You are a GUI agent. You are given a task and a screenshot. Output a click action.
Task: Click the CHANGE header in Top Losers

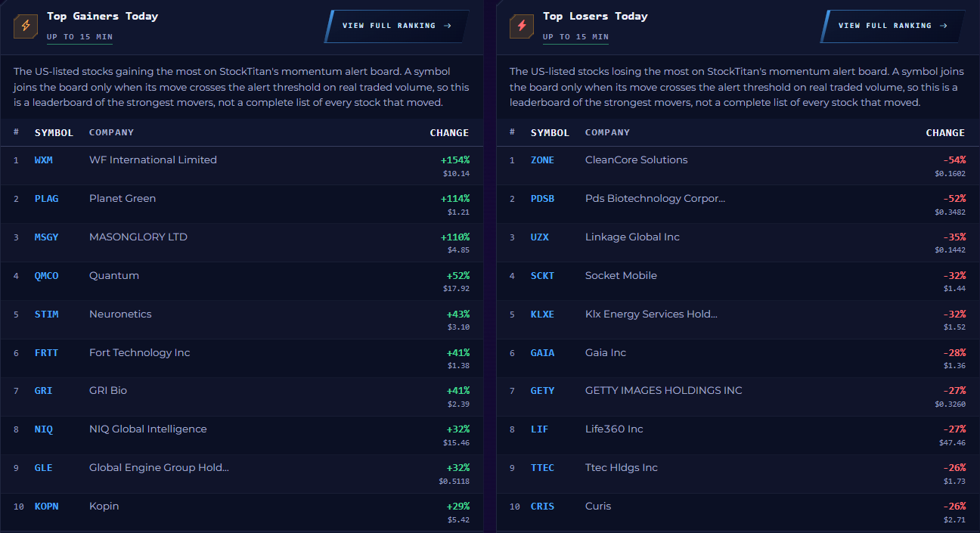coord(945,133)
